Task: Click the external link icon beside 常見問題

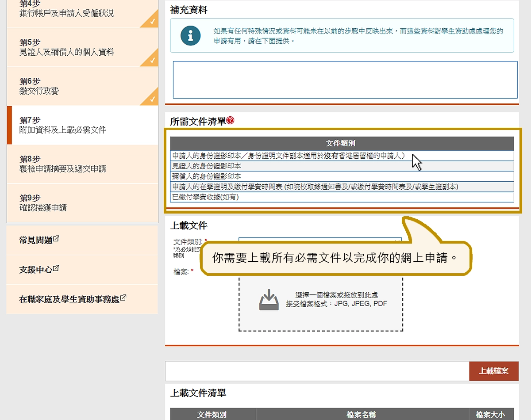Action: tap(56, 239)
